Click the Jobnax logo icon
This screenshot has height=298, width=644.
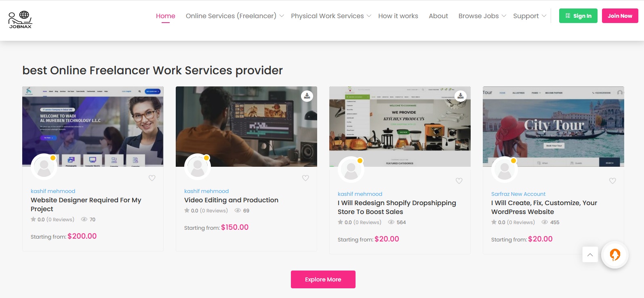[20, 19]
